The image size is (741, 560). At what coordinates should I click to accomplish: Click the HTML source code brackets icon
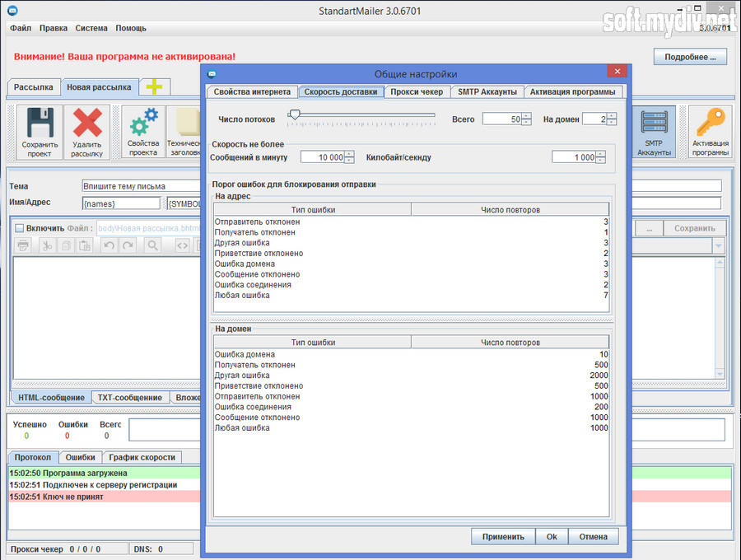click(182, 245)
